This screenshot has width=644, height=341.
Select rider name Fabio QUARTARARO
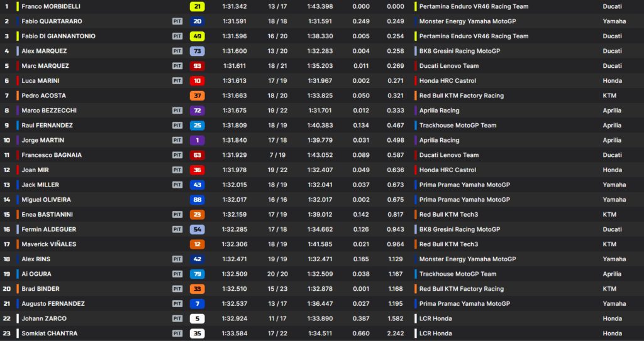pos(52,21)
